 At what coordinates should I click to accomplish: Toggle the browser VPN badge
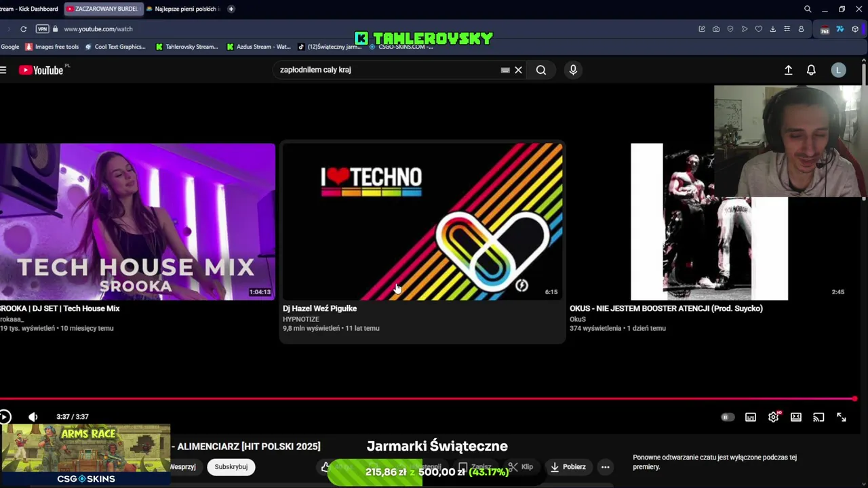[x=43, y=29]
